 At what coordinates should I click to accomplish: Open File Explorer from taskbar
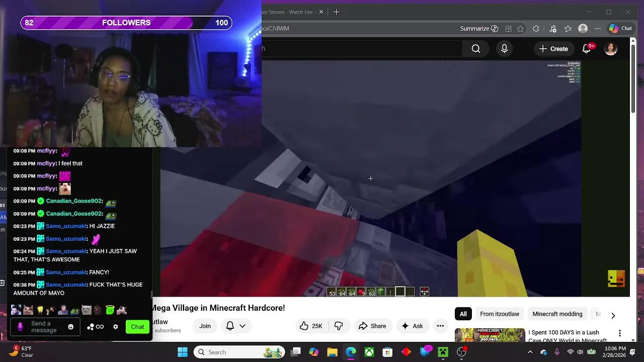[x=332, y=352]
